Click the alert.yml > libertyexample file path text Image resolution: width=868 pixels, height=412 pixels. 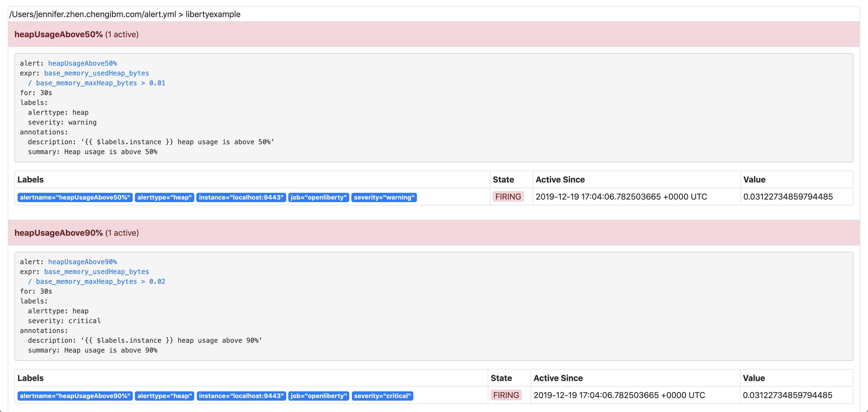[125, 14]
